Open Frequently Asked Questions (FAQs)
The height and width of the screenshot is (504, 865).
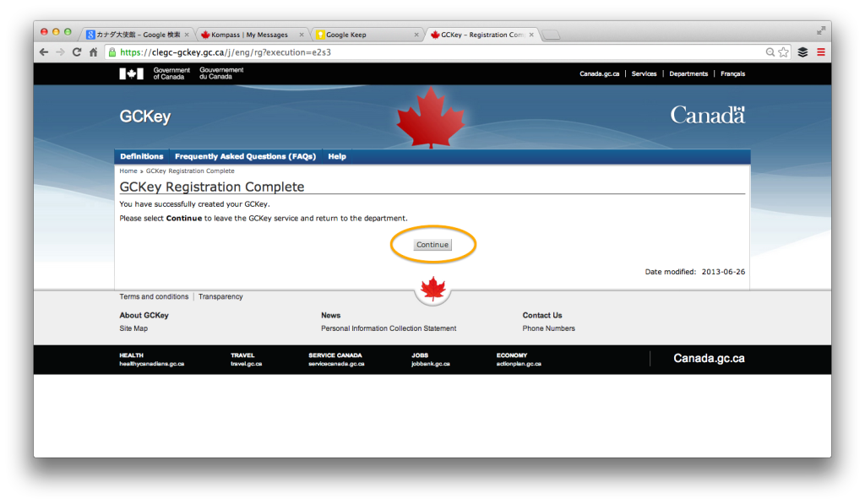pyautogui.click(x=246, y=157)
